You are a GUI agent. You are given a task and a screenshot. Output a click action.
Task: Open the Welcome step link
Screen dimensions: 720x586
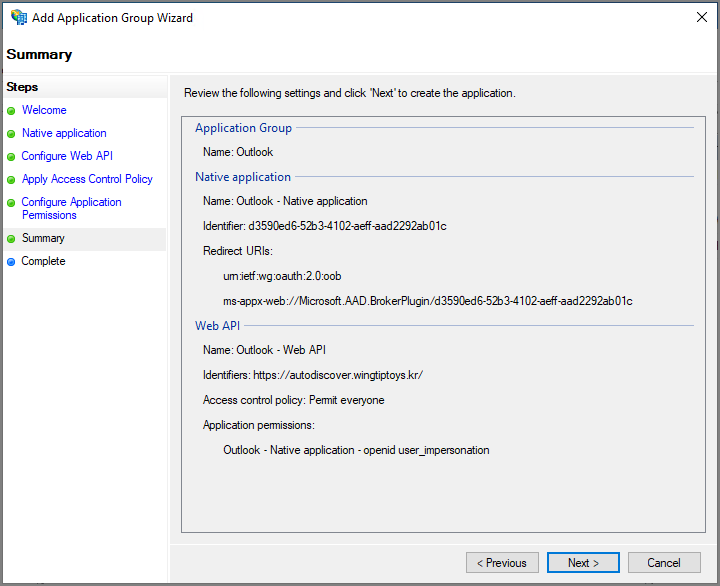click(44, 110)
